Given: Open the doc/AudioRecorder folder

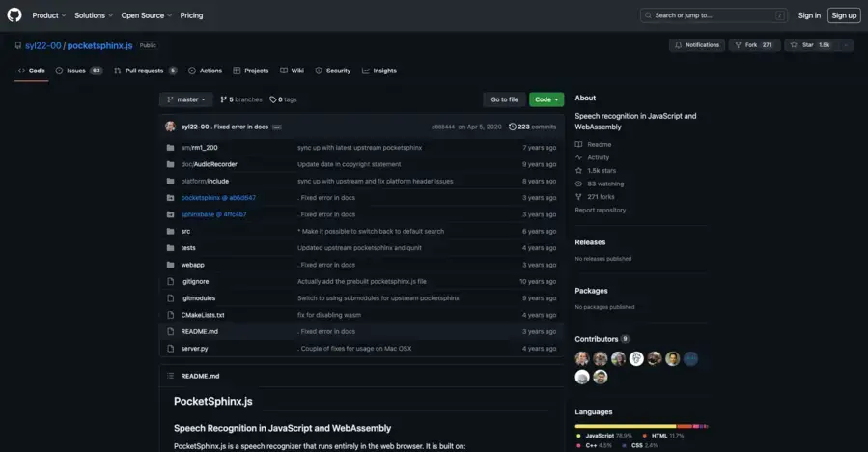Looking at the screenshot, I should (x=209, y=164).
